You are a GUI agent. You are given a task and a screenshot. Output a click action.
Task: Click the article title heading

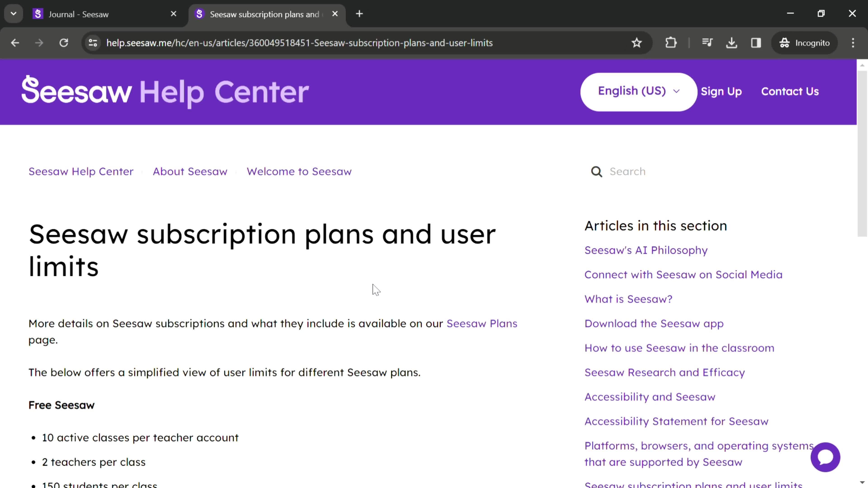(262, 250)
